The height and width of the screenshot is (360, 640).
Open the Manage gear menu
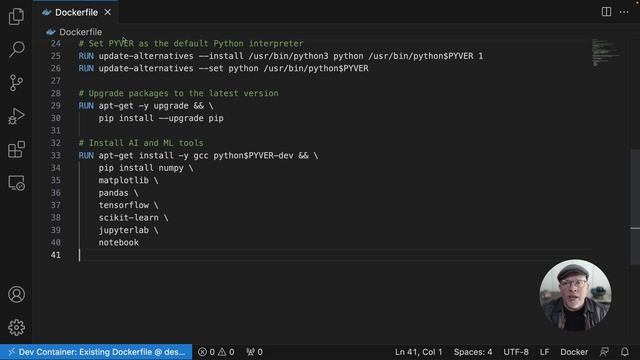[x=16, y=327]
